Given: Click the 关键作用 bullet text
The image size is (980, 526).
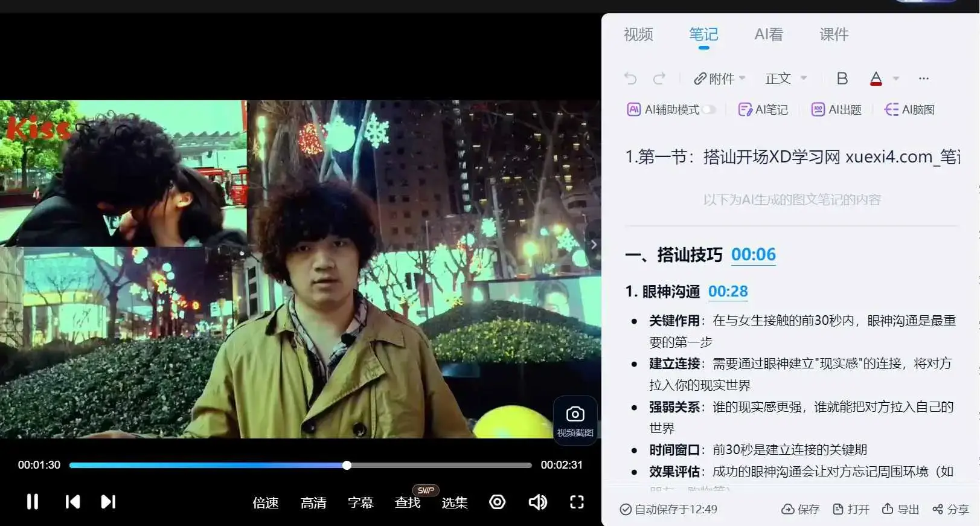Looking at the screenshot, I should point(674,321).
